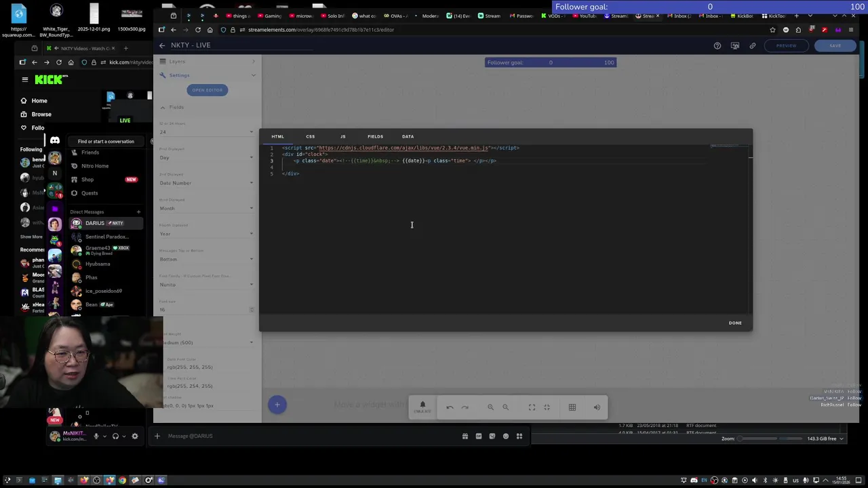Open Discord user settings gear
This screenshot has height=488, width=868.
point(135,436)
